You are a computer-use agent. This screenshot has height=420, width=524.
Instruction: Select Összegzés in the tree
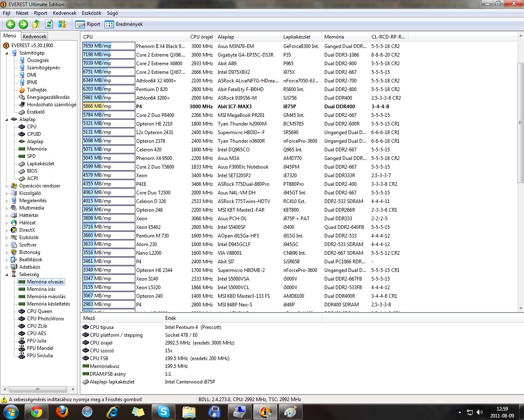coord(38,60)
